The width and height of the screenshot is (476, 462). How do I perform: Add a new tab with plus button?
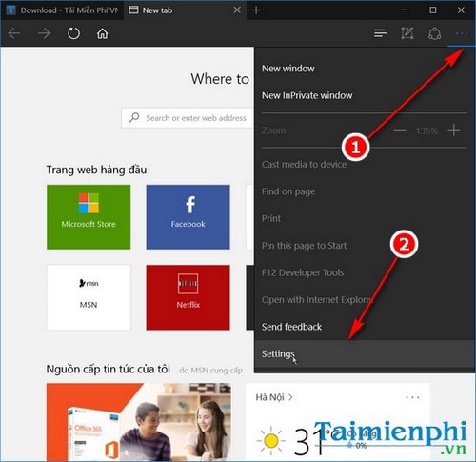coord(256,10)
